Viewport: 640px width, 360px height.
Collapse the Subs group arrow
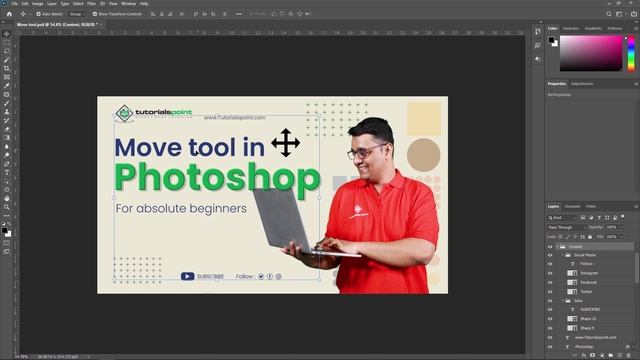coord(563,301)
